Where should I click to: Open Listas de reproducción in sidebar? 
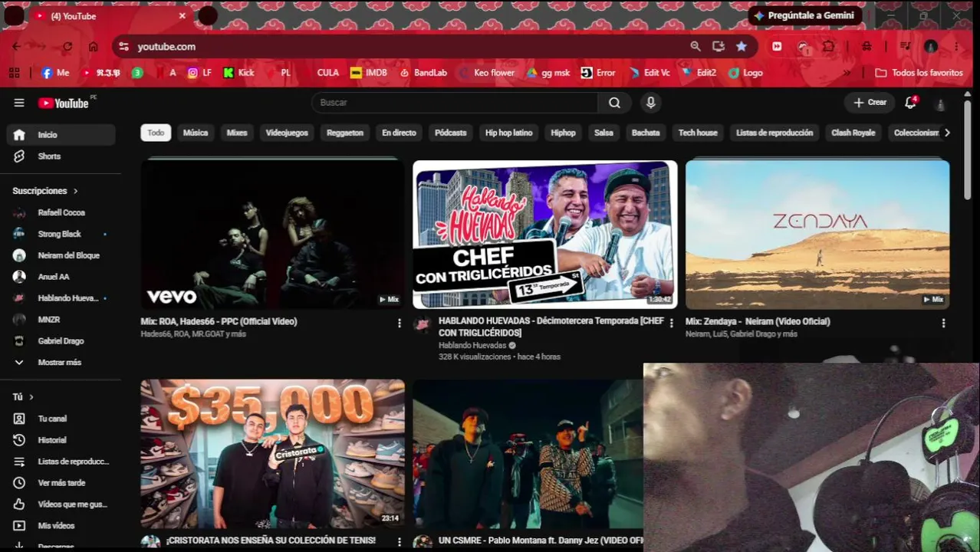(61, 462)
